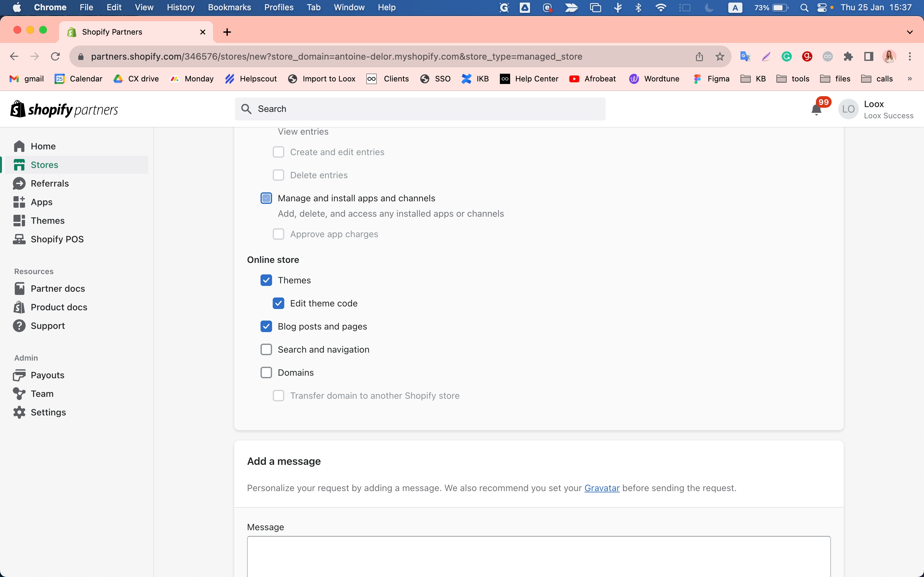This screenshot has height=577, width=924.
Task: Expand the hidden bookmarks overflow chevron
Action: 910,79
